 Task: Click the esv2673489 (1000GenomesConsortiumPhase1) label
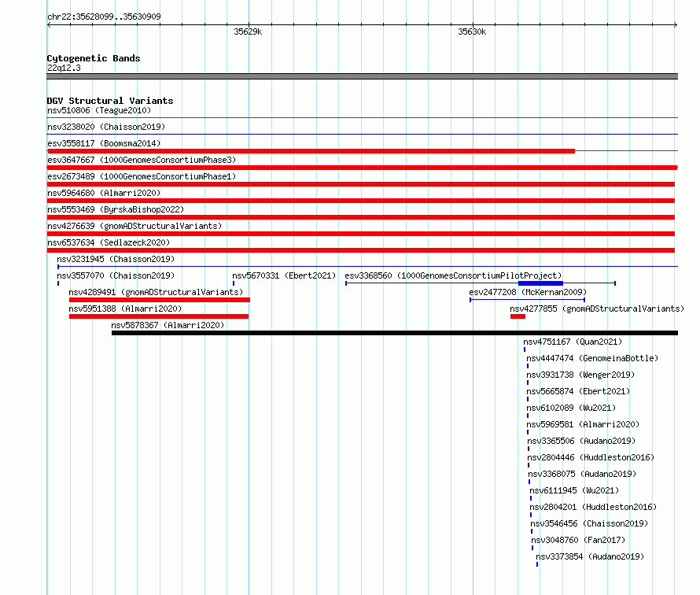coord(142,176)
